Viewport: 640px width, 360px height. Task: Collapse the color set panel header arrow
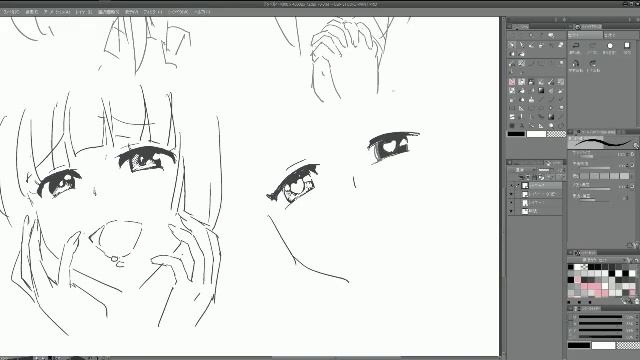click(570, 253)
